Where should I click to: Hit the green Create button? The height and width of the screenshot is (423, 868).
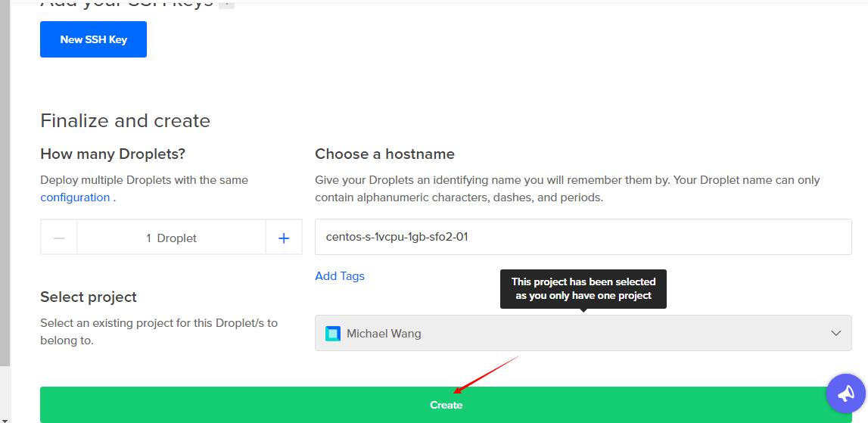point(446,405)
